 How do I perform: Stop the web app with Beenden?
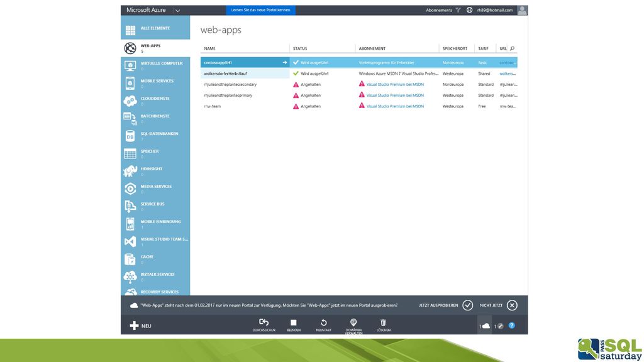pyautogui.click(x=294, y=325)
